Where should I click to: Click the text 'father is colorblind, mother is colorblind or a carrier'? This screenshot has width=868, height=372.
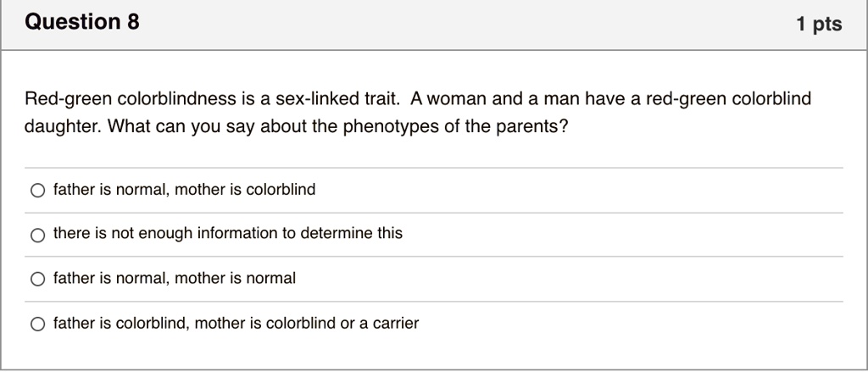tap(236, 323)
